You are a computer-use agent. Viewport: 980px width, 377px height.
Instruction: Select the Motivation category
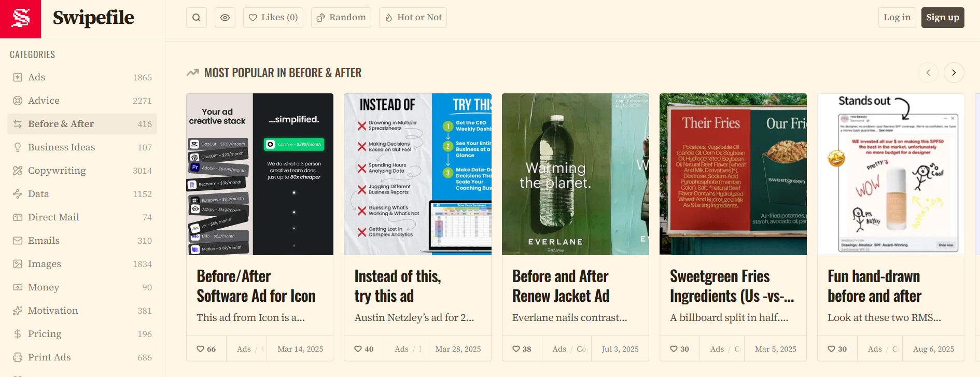[82, 311]
